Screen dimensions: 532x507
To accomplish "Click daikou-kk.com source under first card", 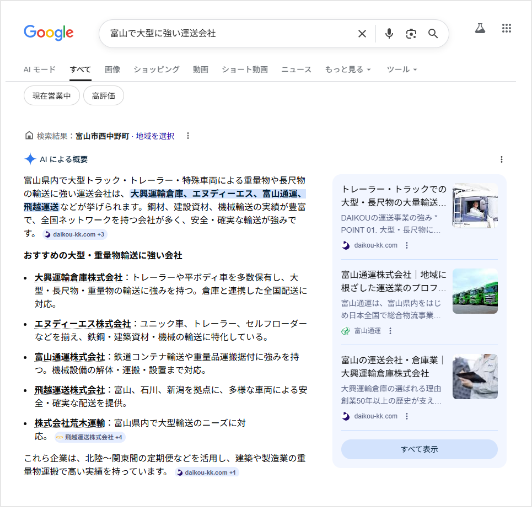I will click(x=376, y=245).
